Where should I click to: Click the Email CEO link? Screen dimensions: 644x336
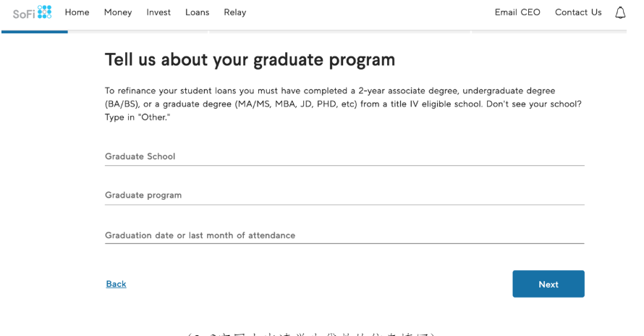[517, 12]
